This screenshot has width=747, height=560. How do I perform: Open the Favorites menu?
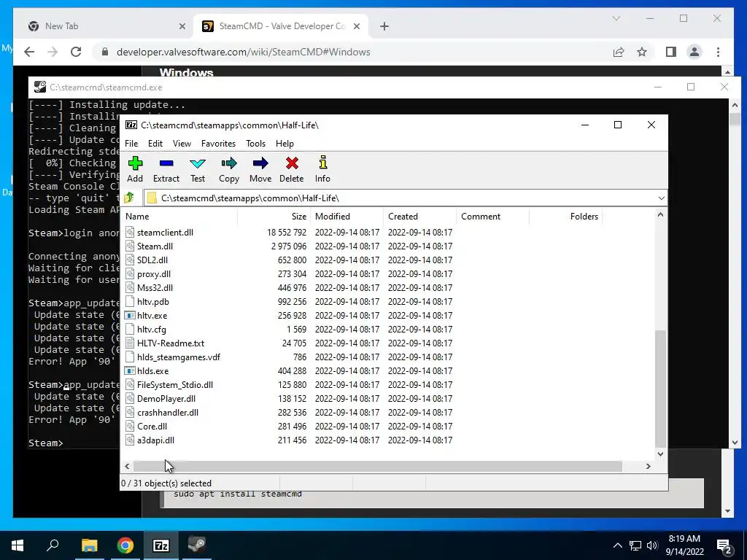(218, 144)
